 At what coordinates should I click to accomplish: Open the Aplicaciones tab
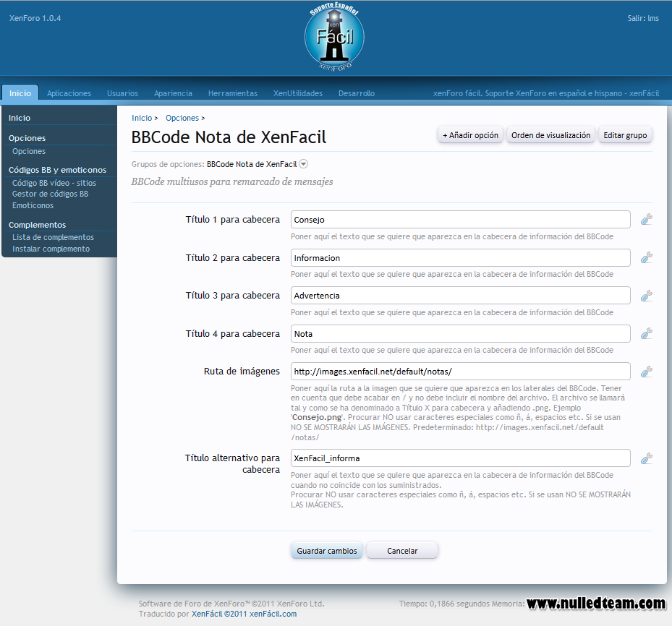click(x=69, y=93)
